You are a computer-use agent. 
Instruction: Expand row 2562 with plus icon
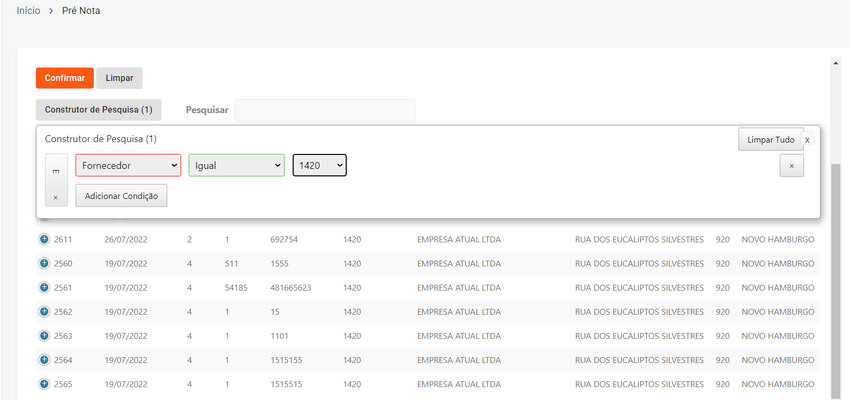click(x=44, y=312)
